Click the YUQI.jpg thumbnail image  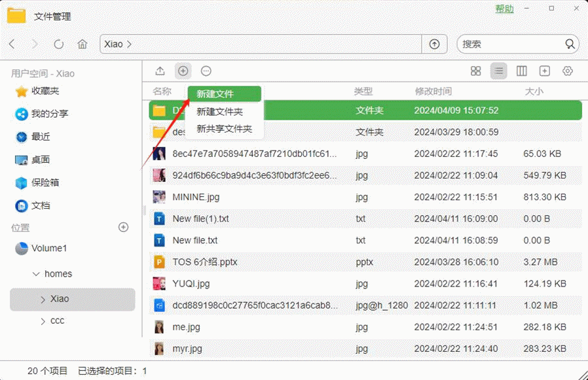point(159,284)
